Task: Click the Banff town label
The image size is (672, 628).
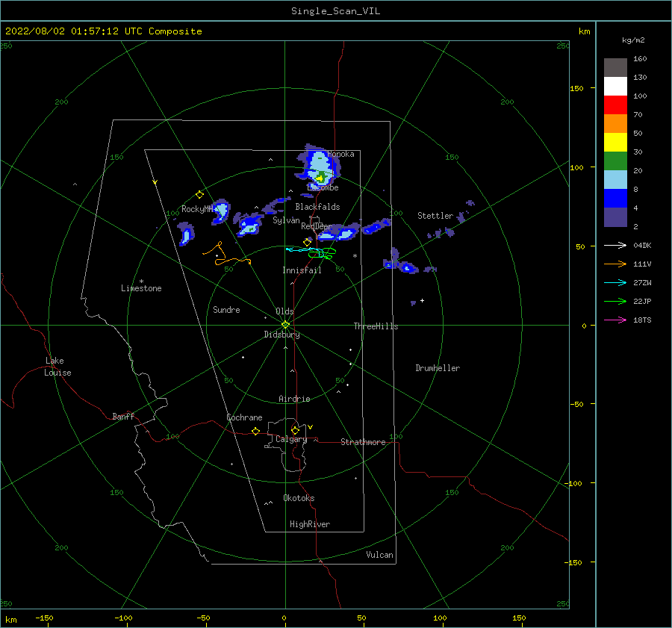Action: (123, 417)
